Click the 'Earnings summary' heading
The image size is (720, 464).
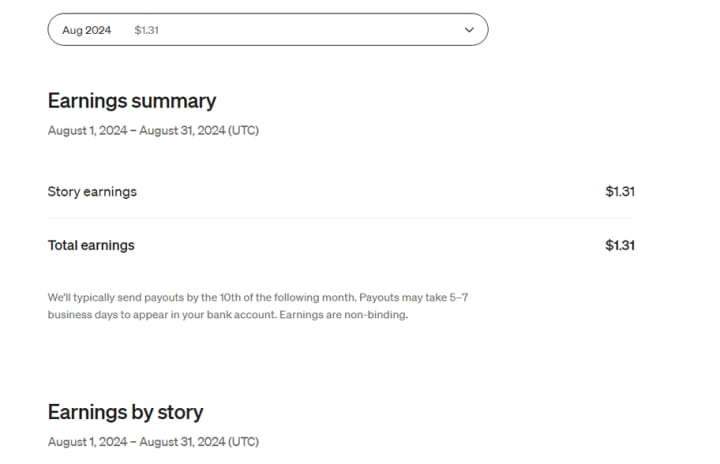coord(131,101)
